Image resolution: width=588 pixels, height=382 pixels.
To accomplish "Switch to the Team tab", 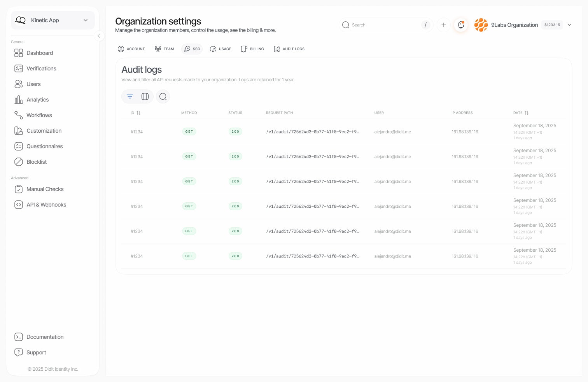I will [164, 49].
